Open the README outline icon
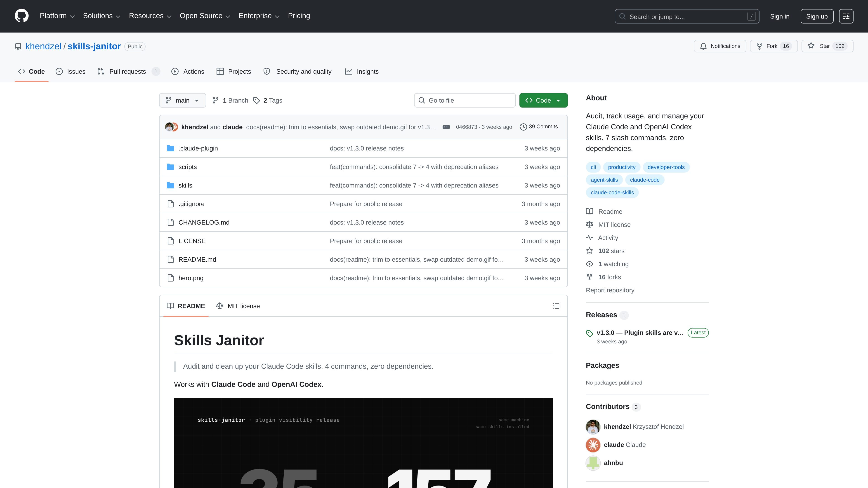This screenshot has width=868, height=488. [556, 306]
